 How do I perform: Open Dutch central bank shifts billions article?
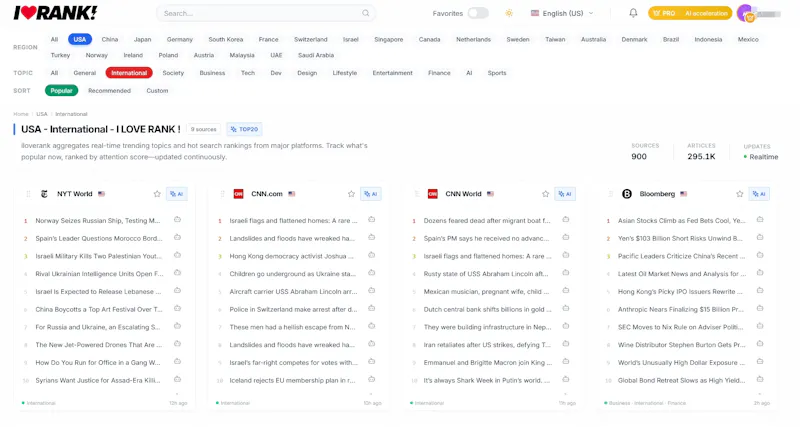tap(487, 309)
